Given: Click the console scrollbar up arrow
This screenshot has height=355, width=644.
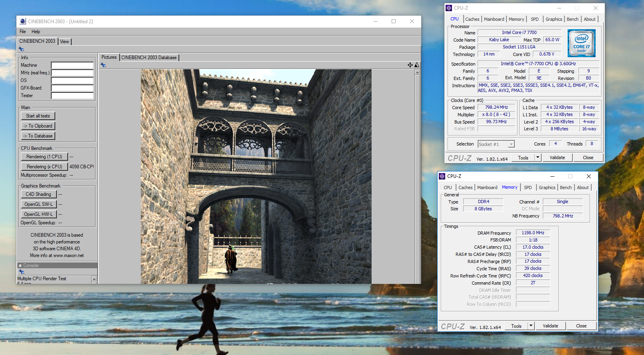Looking at the screenshot, I should click(94, 279).
